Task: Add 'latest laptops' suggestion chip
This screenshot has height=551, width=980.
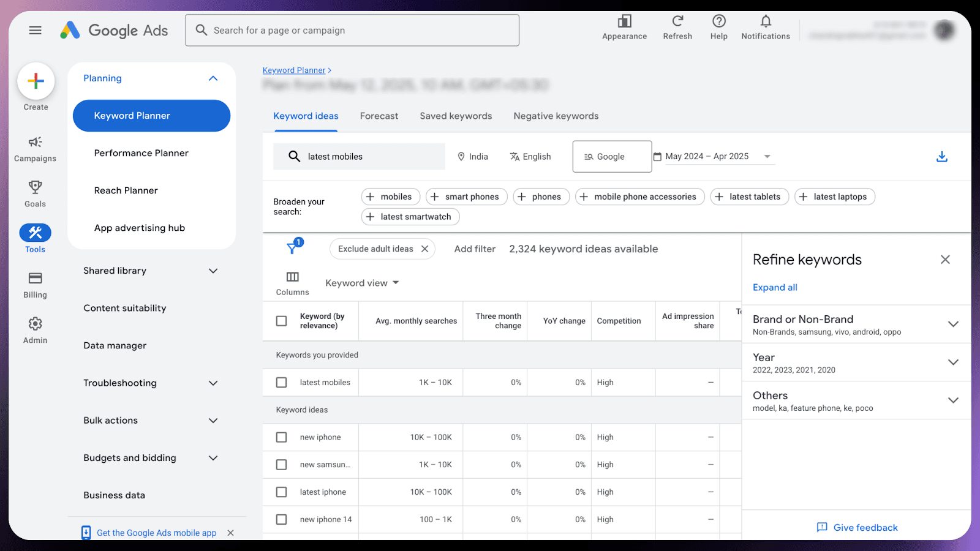Action: [835, 197]
